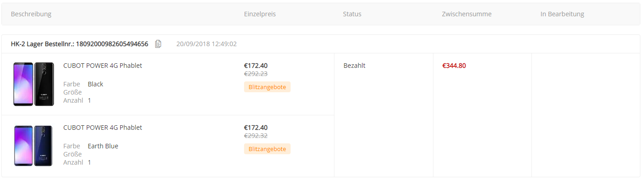Open second CUBOT POWER 4G Phablet product link
This screenshot has height=180, width=644.
103,128
